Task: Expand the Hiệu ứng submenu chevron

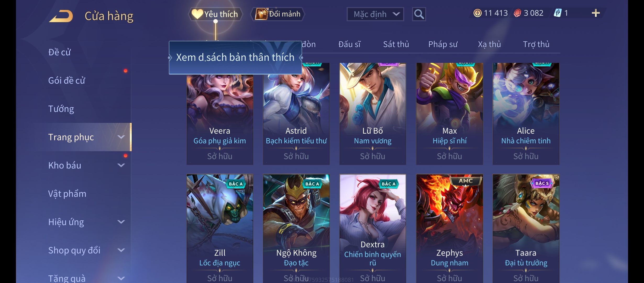Action: tap(121, 222)
